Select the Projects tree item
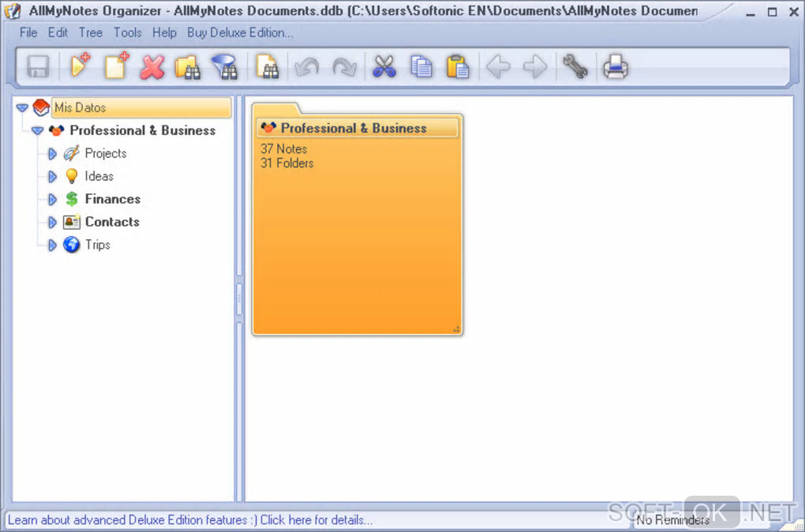Screen dimensions: 805x532 [x=106, y=153]
